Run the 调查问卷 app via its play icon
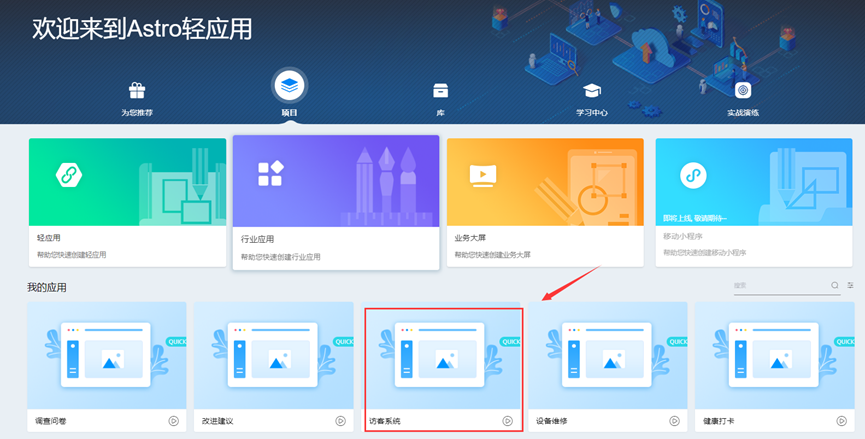The height and width of the screenshot is (439, 865). (173, 421)
